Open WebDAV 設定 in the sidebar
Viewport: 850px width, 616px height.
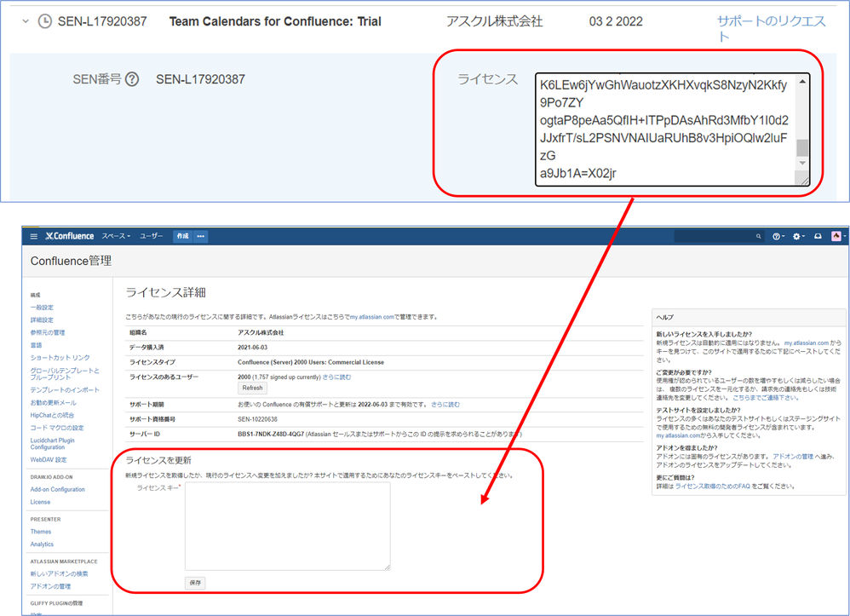click(x=49, y=460)
